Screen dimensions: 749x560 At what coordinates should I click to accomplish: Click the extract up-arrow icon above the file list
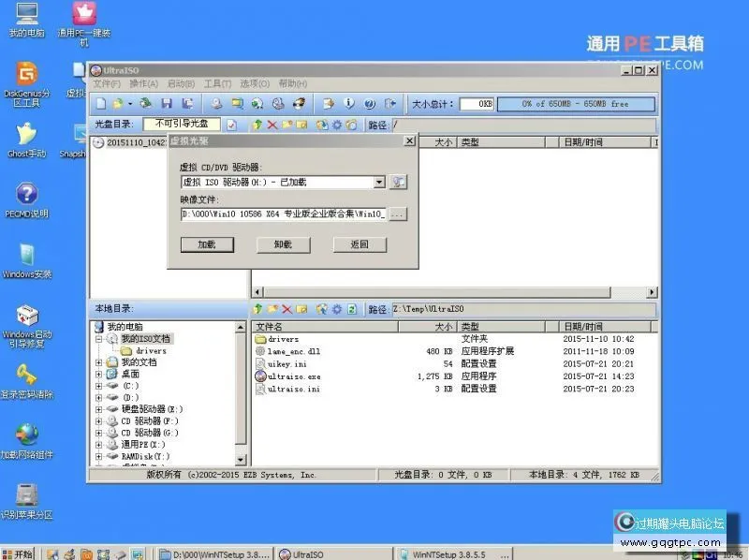click(258, 123)
